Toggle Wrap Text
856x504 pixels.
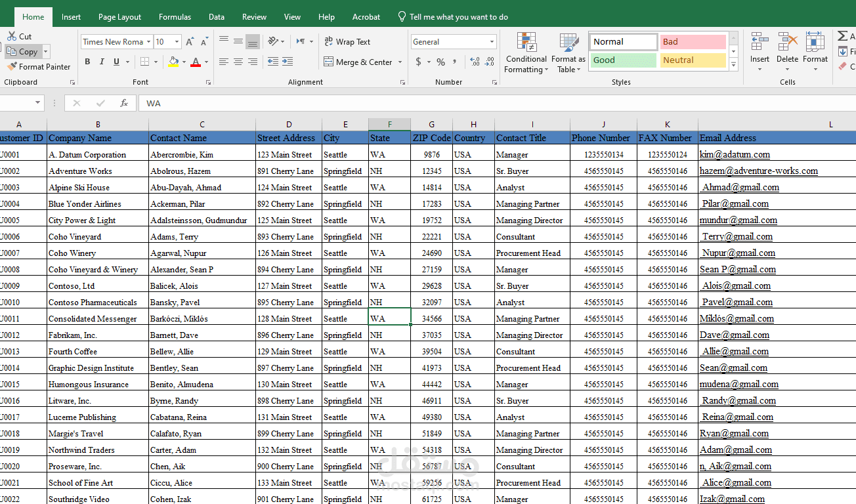point(347,41)
